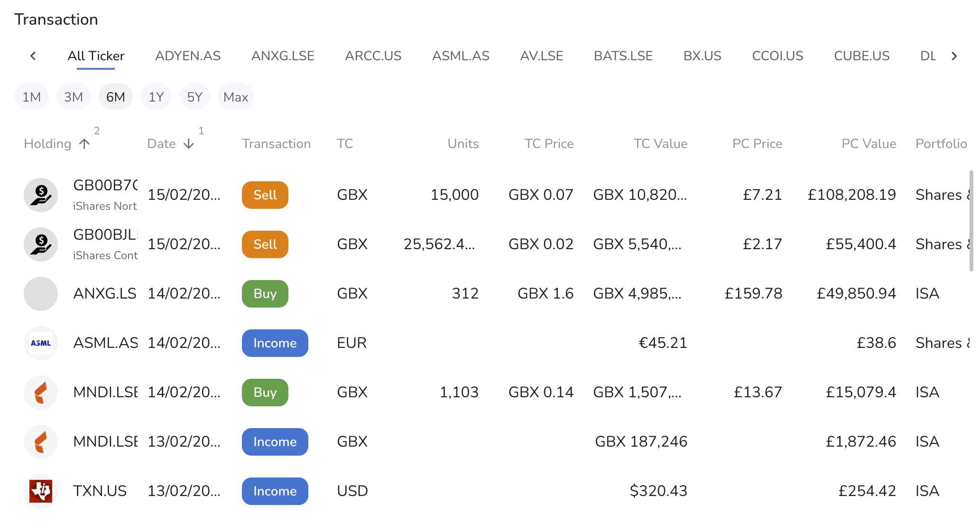This screenshot has height=524, width=980.
Task: Select the Max time range
Action: tap(236, 97)
